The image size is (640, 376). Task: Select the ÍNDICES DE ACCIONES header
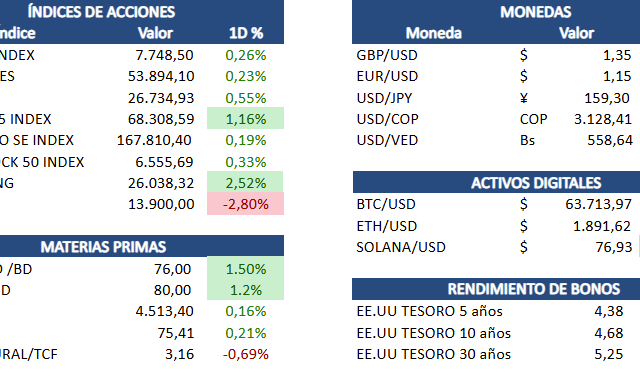pos(101,11)
